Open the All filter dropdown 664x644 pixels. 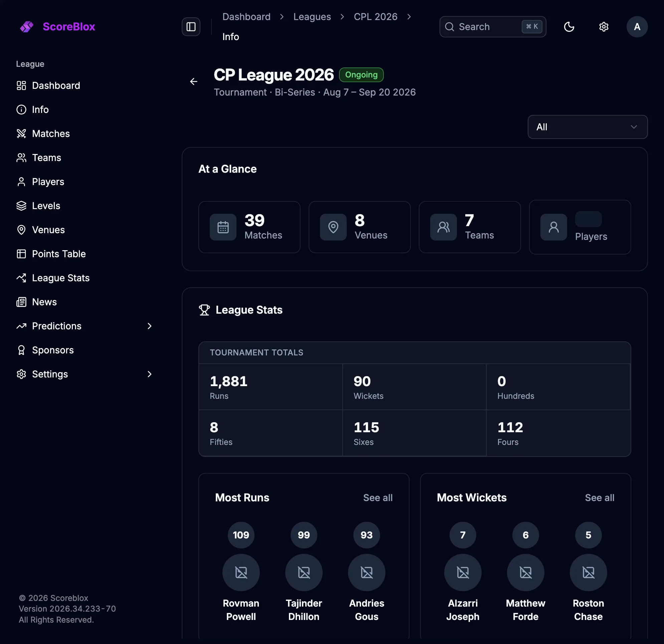click(588, 127)
